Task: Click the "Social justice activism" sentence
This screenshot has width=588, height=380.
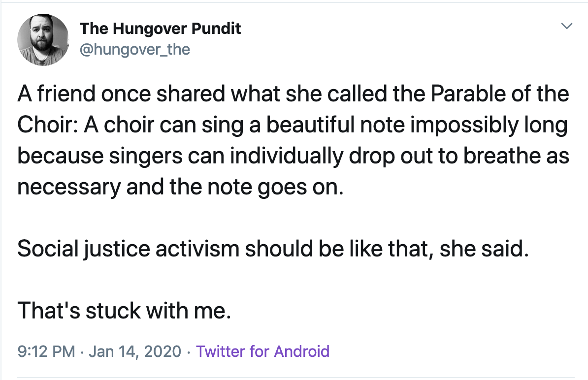Action: click(x=273, y=249)
